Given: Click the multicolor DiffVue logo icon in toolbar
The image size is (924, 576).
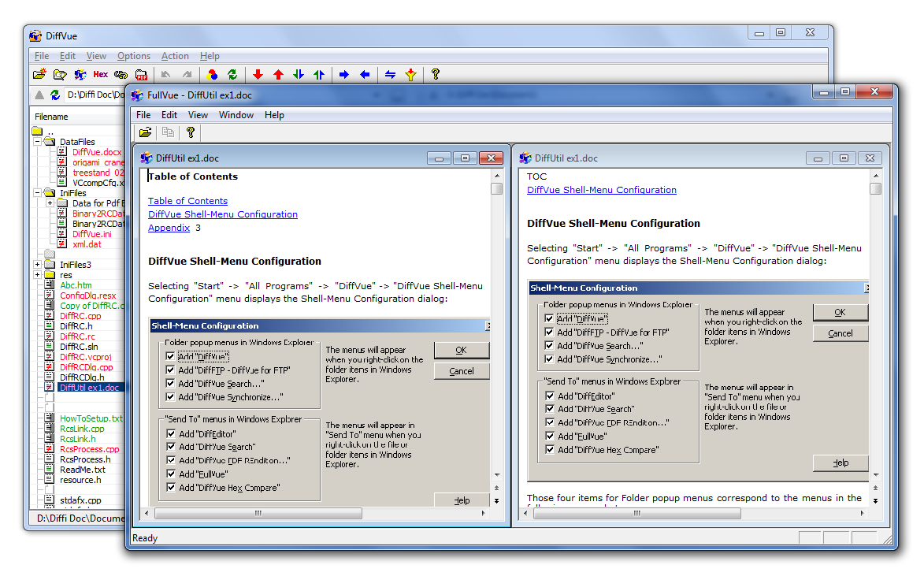Looking at the screenshot, I should pos(80,74).
